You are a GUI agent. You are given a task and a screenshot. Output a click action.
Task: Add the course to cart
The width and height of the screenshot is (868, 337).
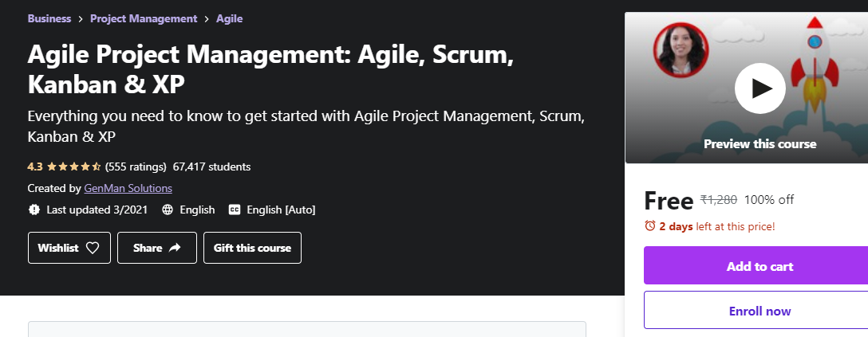759,266
